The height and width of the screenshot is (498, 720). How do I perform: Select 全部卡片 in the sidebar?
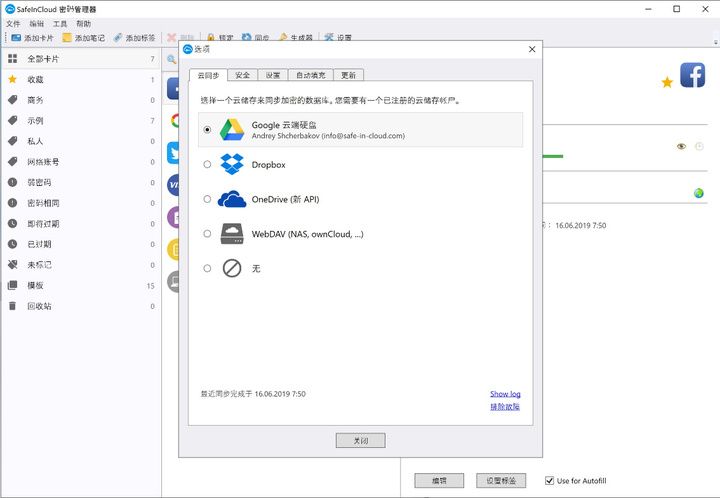(x=81, y=59)
